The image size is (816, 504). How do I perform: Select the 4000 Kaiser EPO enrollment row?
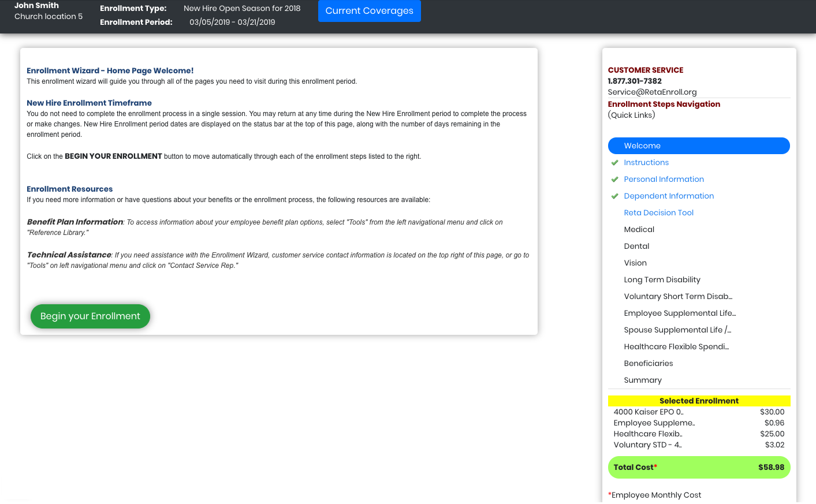pyautogui.click(x=699, y=412)
